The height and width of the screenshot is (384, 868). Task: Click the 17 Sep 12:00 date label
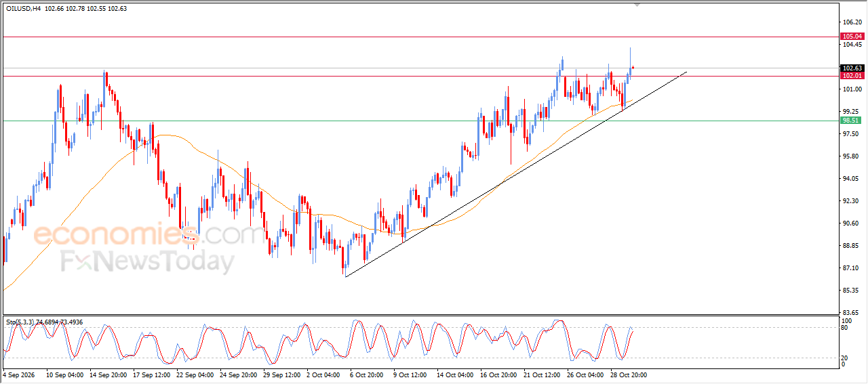(x=153, y=374)
